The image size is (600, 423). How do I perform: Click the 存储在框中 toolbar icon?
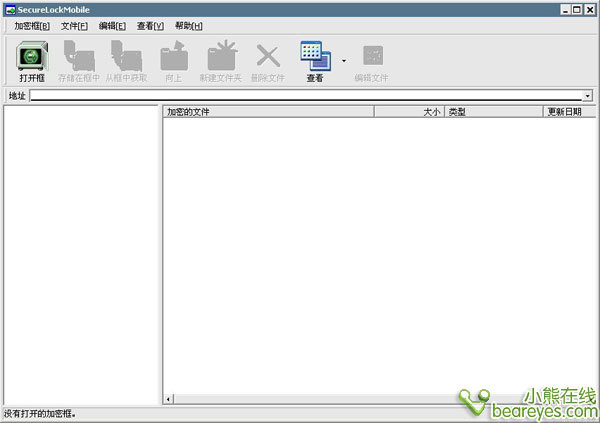click(79, 56)
